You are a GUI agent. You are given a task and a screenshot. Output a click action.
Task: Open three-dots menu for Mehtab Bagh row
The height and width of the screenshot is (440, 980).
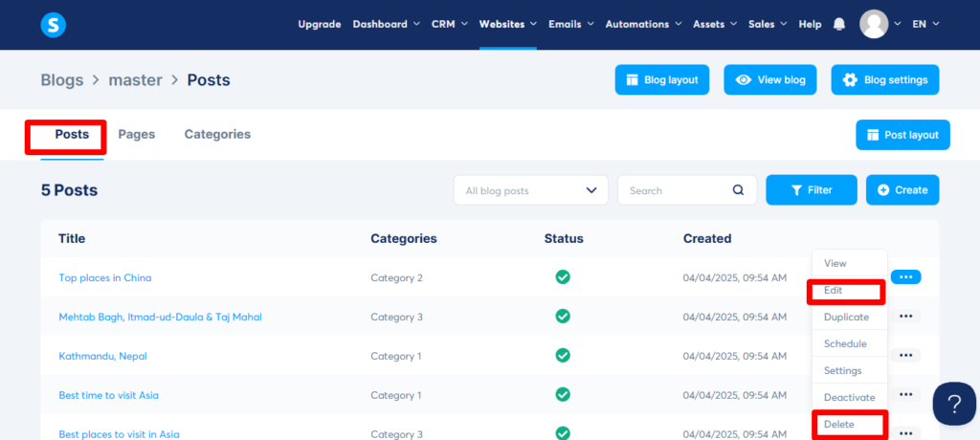tap(905, 317)
